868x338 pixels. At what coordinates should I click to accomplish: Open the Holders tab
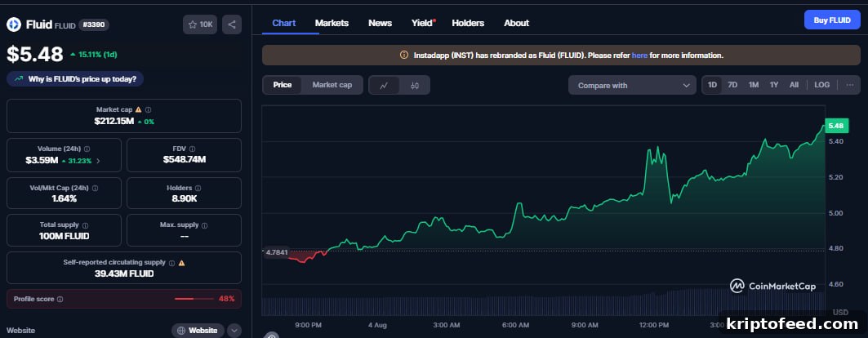point(468,23)
